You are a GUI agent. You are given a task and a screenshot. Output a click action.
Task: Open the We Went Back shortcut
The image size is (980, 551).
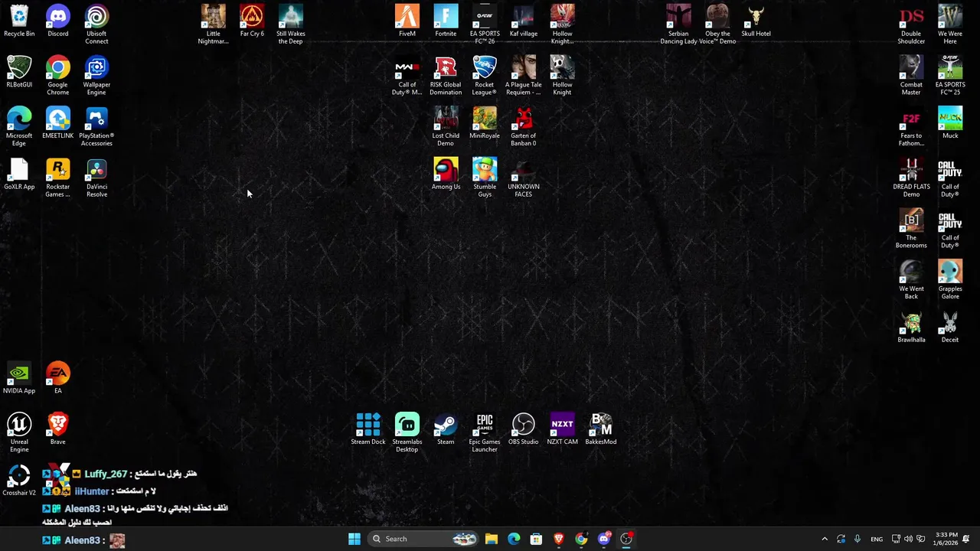[x=911, y=279]
